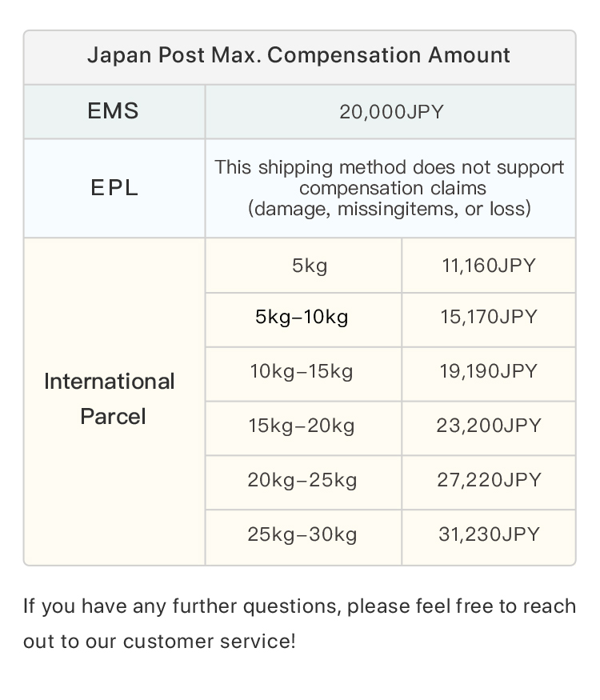Click the 11,160JPY amount cell
Screen dimensions: 600x700
coord(488,266)
